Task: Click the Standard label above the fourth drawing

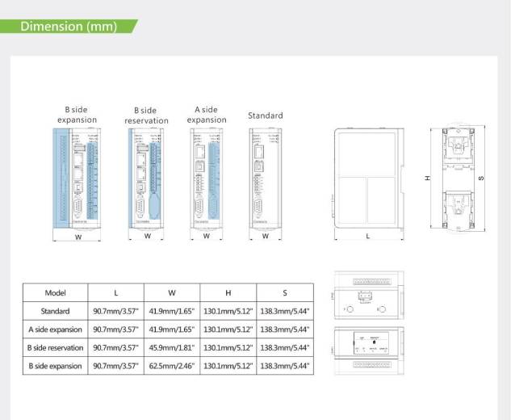Action: tap(265, 115)
